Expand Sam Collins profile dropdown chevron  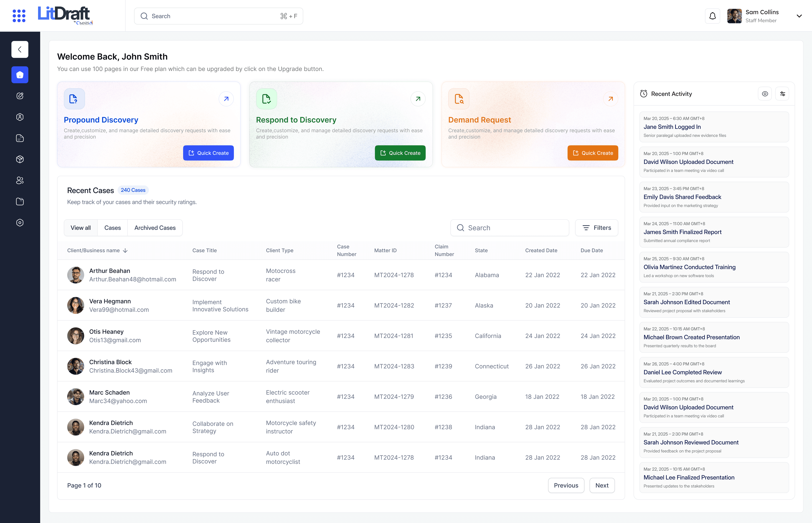tap(799, 16)
